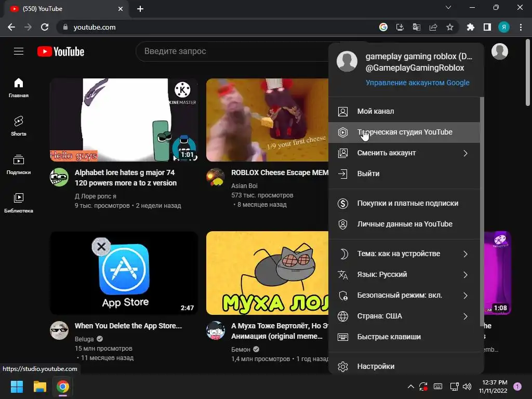Screen dimensions: 532x399
Task: Open the Cheese Escape video thumbnail
Action: click(x=268, y=120)
